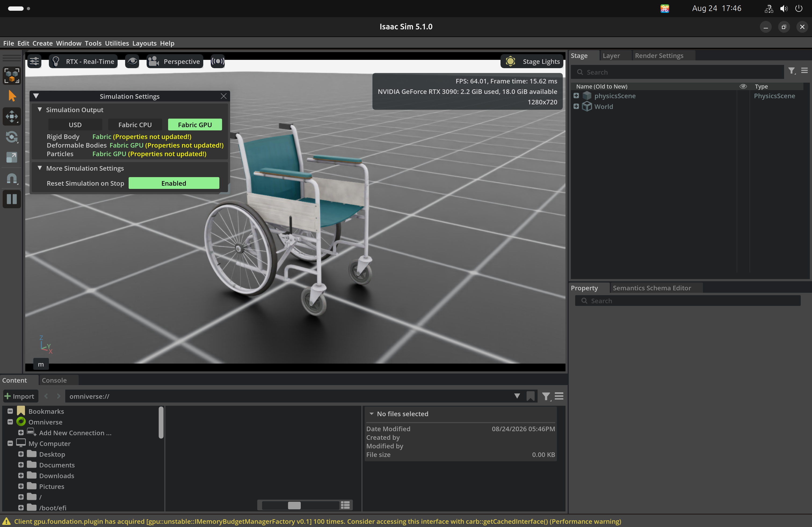The width and height of the screenshot is (812, 527).
Task: Open viewport settings sliders icon
Action: pos(34,61)
